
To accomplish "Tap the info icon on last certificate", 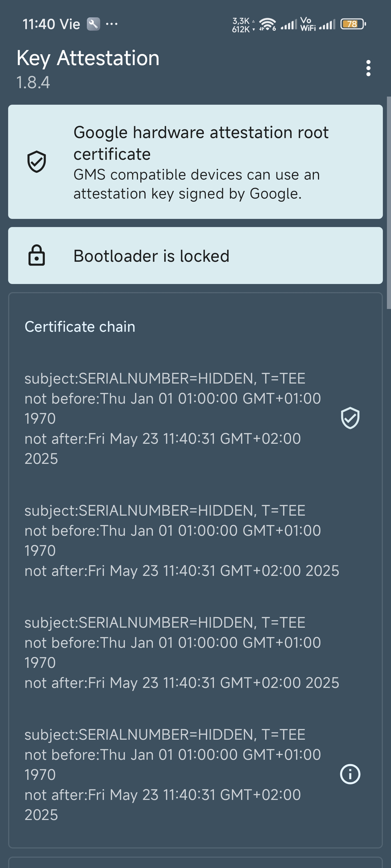I will (x=350, y=774).
